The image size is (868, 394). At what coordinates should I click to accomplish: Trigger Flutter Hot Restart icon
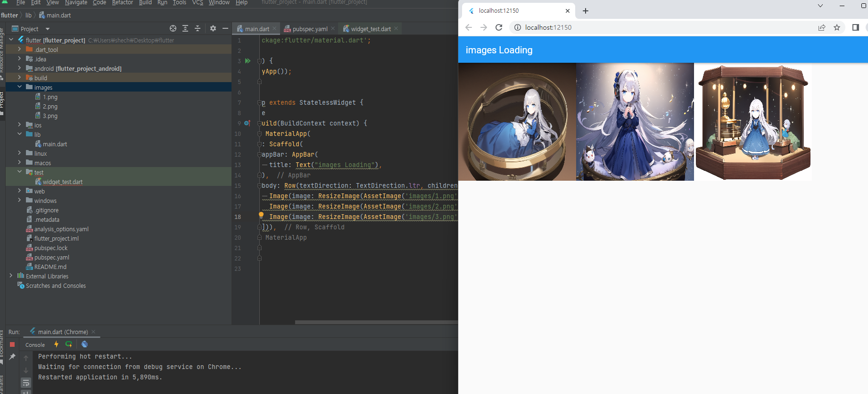pyautogui.click(x=69, y=344)
